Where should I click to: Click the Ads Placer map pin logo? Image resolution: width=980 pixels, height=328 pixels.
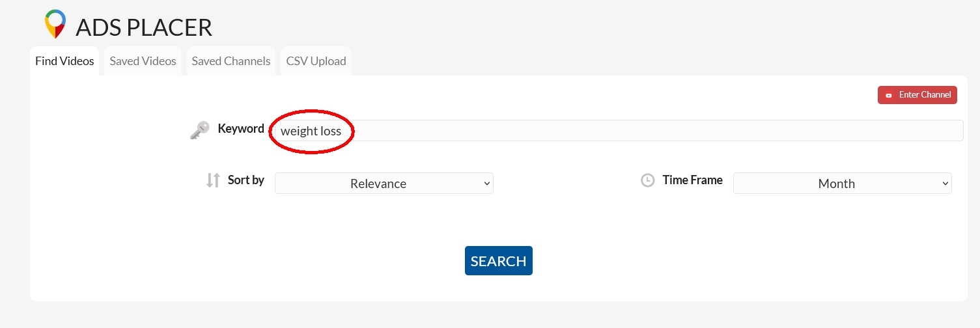click(55, 24)
